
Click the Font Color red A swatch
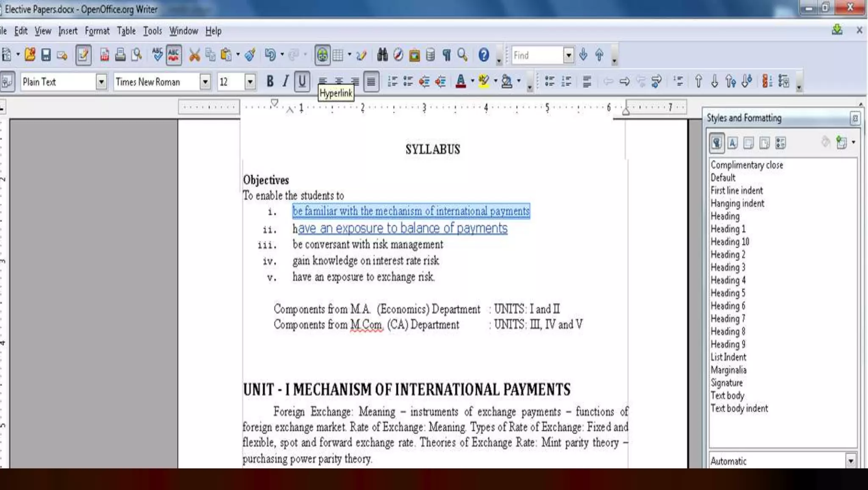tap(461, 81)
